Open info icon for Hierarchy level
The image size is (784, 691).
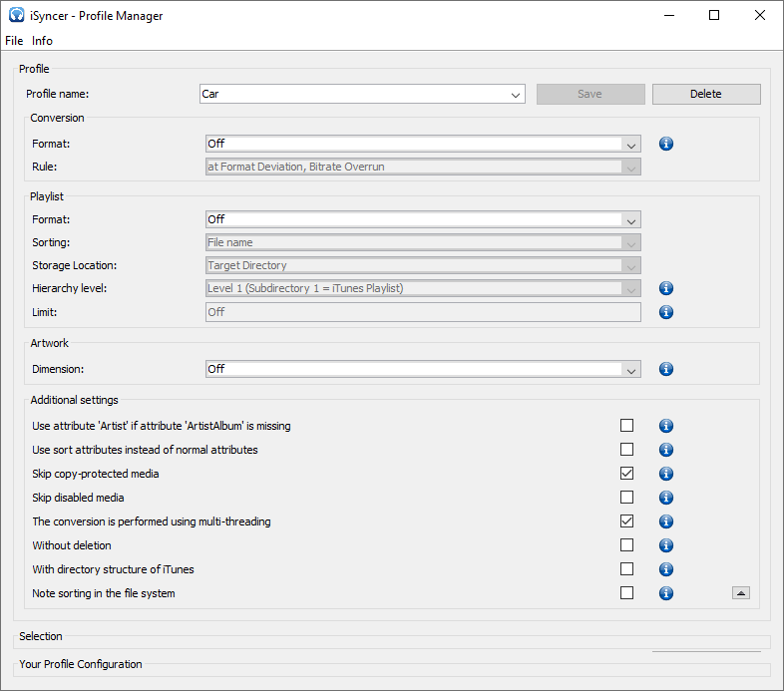click(x=666, y=288)
